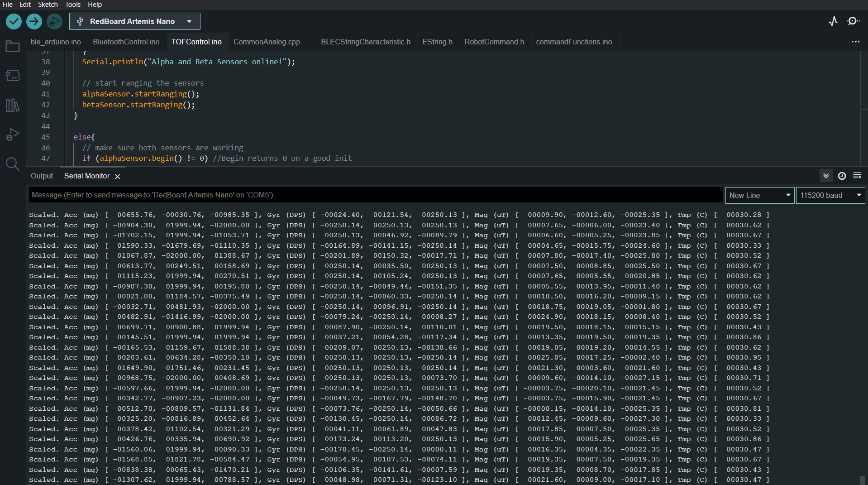Open the Sketch menu
868x485 pixels.
[x=48, y=5]
